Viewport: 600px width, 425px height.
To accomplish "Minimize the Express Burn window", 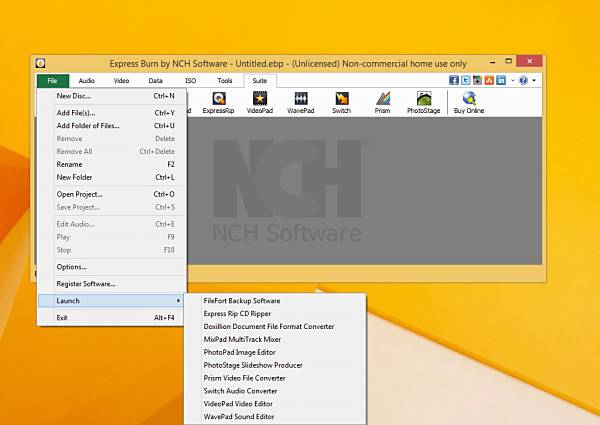I will coord(493,62).
